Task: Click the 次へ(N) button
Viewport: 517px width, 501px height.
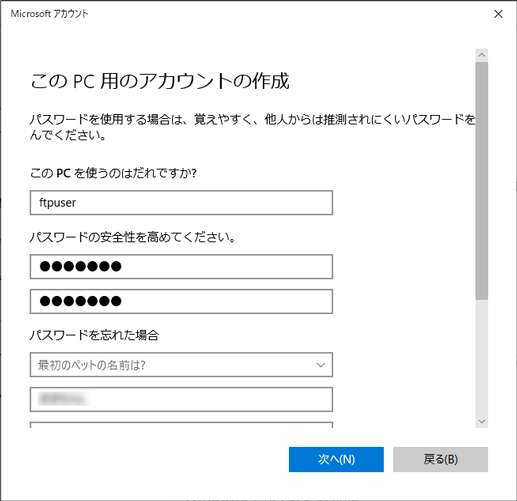Action: (x=336, y=459)
